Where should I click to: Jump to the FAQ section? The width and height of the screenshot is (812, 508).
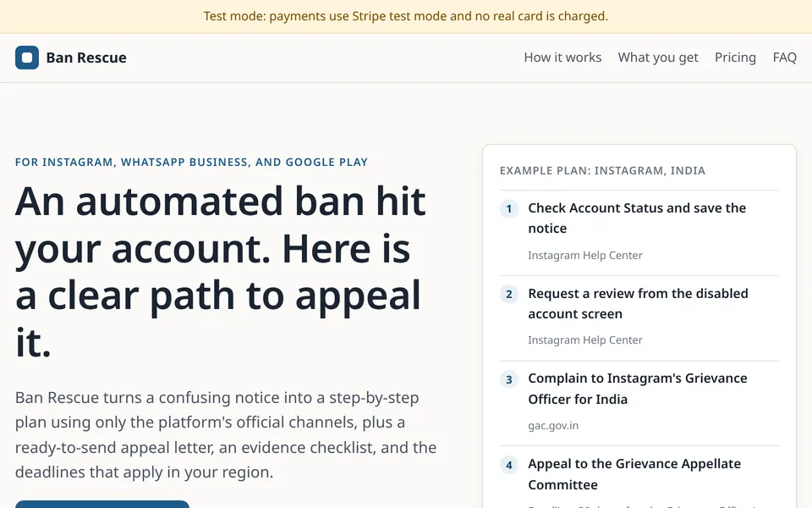[x=784, y=58]
